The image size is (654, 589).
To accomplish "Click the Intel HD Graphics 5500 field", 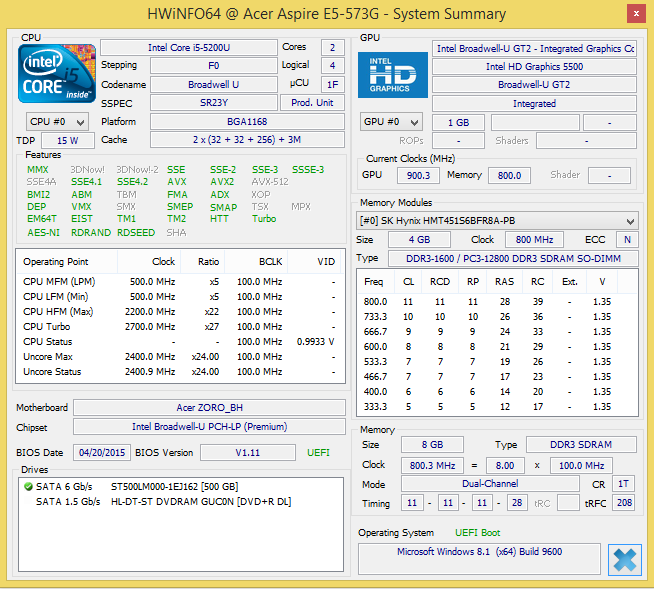I will (534, 66).
